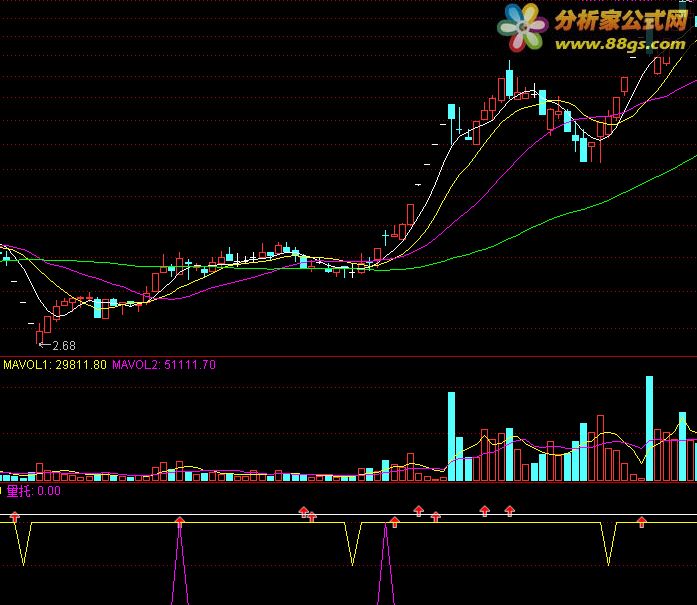This screenshot has height=605, width=697.
Task: Select the rightmost red arrow in 量托 panel
Action: [641, 522]
